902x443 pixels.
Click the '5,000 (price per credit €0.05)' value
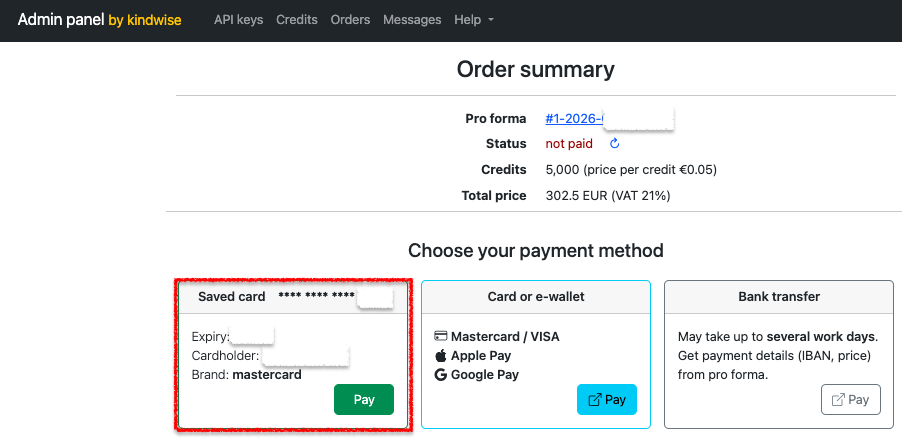click(631, 170)
